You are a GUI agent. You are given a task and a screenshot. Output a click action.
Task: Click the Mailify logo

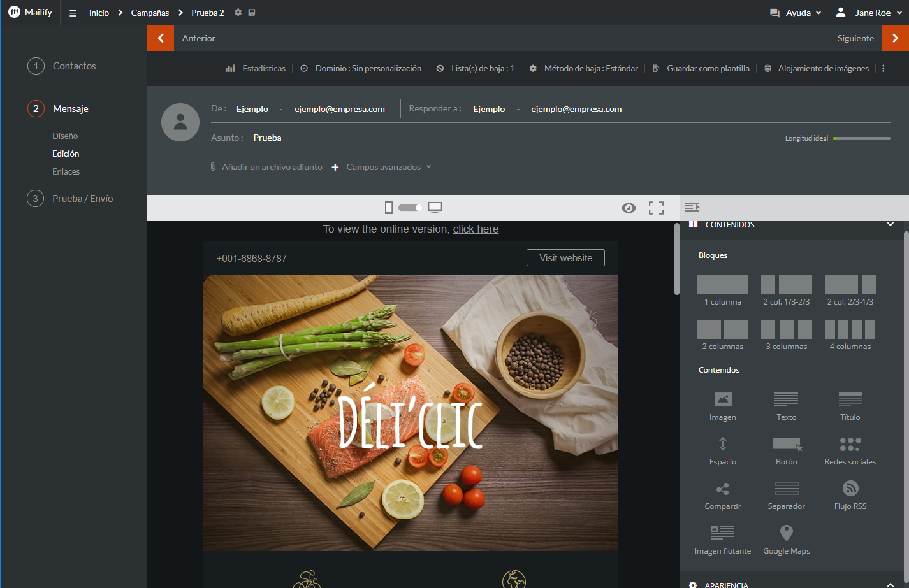(30, 12)
